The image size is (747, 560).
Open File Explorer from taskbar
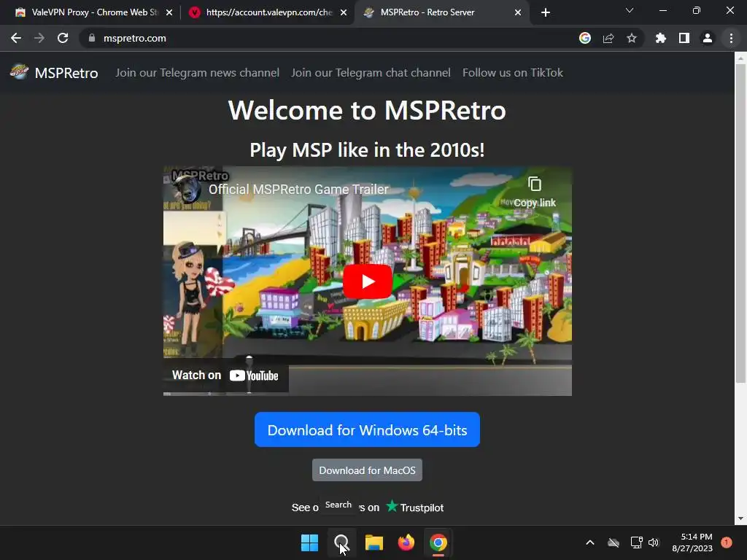[374, 542]
